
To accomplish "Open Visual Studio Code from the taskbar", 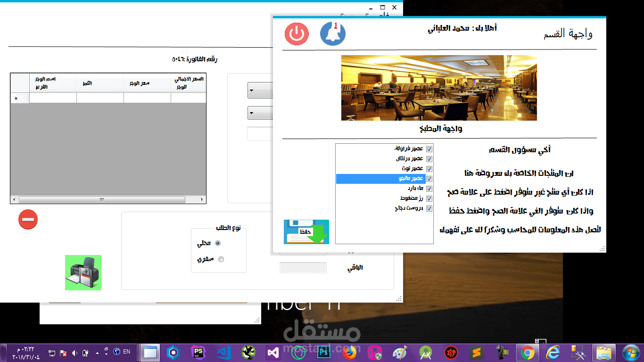I will 223,352.
